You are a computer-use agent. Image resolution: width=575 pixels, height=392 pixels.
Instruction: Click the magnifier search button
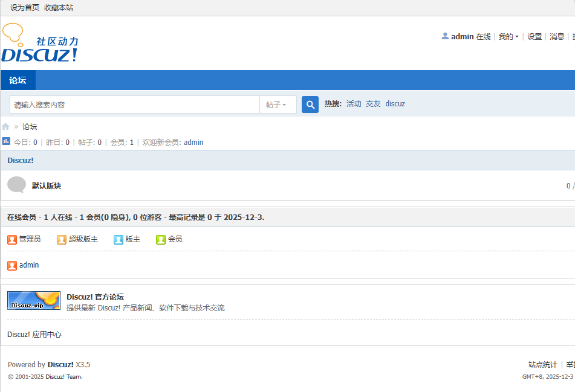[310, 104]
